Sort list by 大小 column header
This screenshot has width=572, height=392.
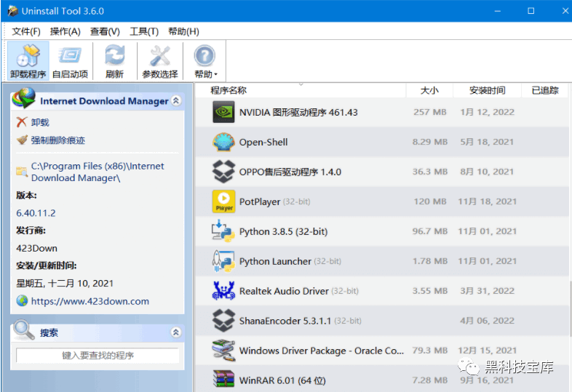point(429,91)
